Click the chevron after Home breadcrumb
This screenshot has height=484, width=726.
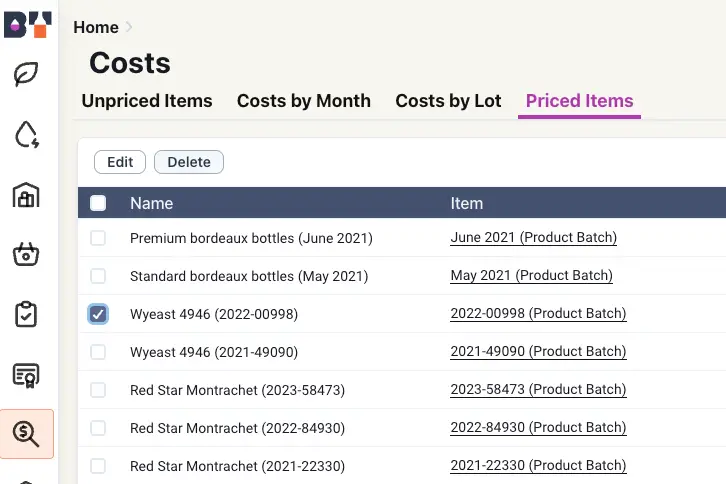129,27
